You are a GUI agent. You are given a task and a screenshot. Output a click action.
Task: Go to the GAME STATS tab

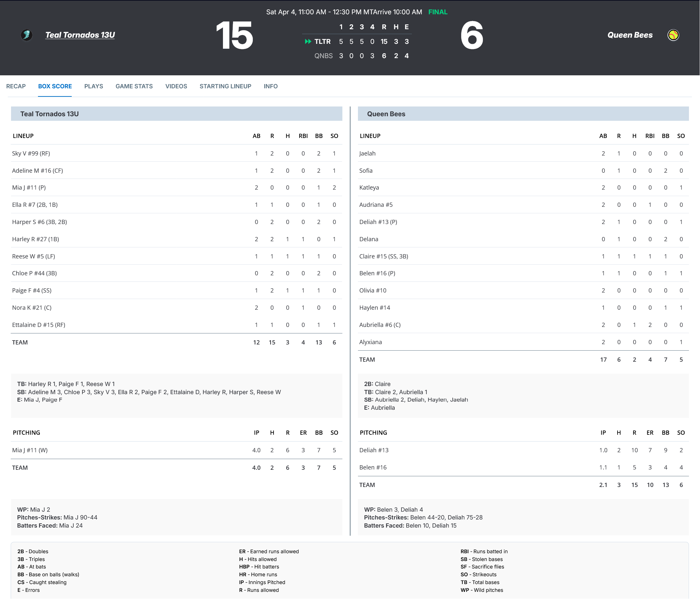[134, 86]
